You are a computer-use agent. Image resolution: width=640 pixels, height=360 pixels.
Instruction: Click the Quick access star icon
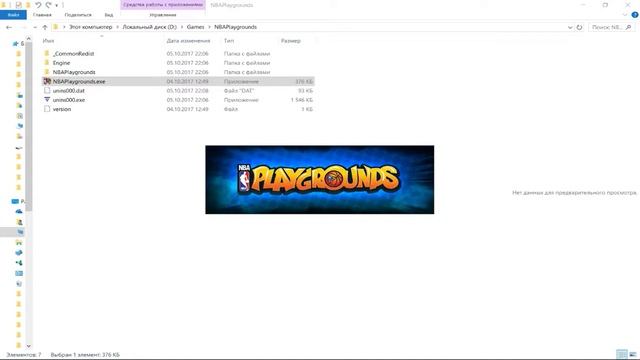[x=16, y=44]
